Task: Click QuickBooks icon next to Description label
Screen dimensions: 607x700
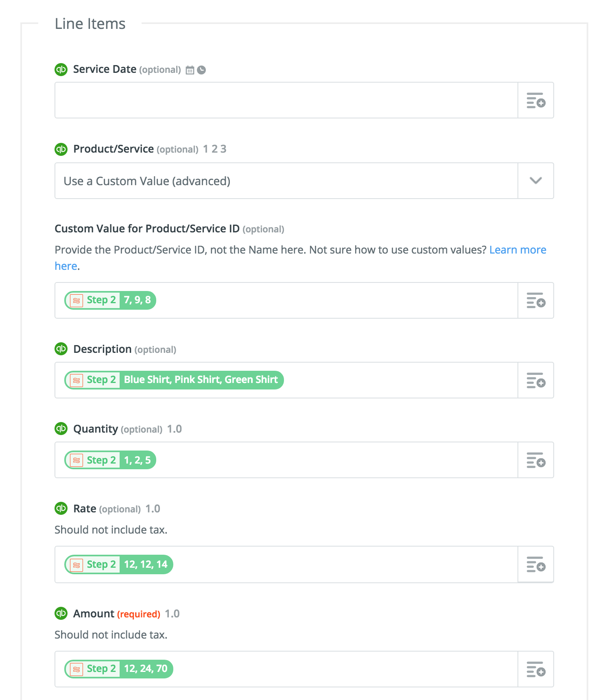Action: [61, 349]
